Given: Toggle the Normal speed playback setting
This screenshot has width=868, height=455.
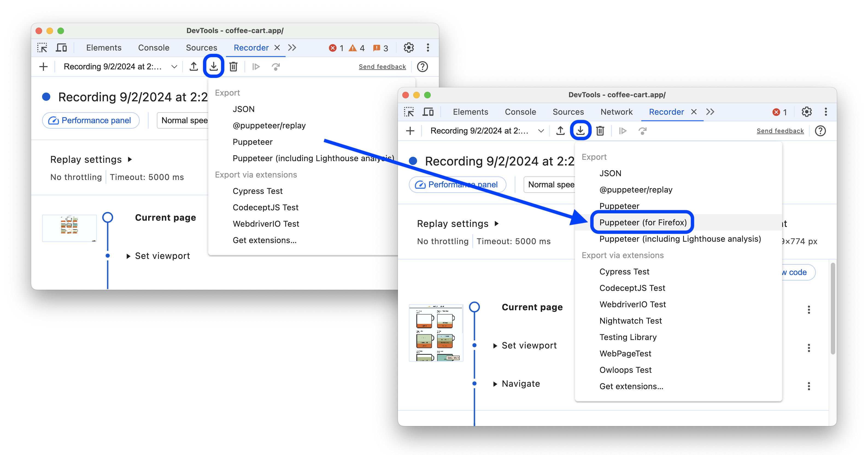Looking at the screenshot, I should (550, 185).
